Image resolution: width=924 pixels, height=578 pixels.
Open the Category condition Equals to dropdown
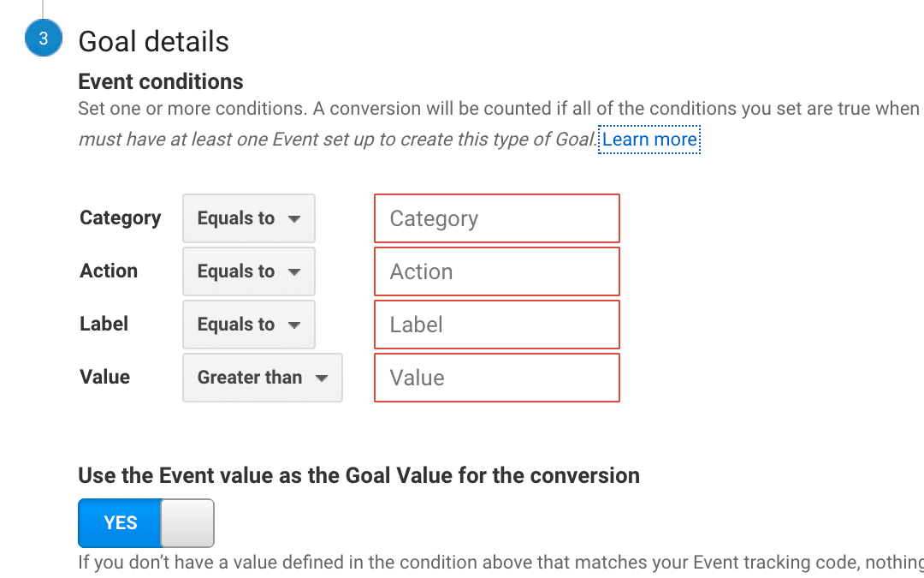click(249, 218)
